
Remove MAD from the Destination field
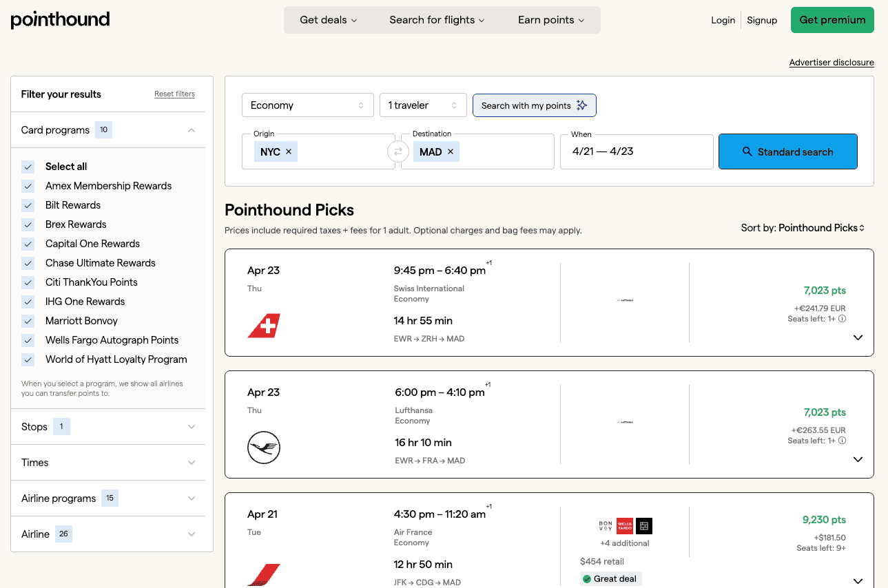450,151
